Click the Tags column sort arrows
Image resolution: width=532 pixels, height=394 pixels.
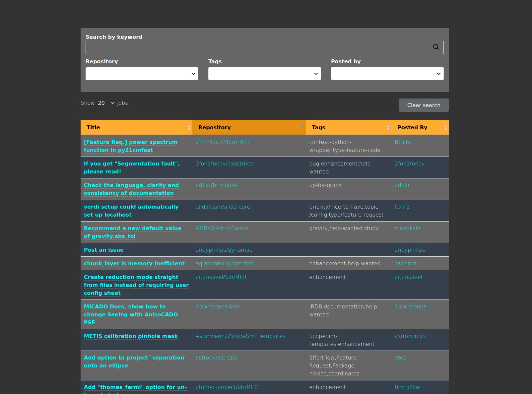388,128
